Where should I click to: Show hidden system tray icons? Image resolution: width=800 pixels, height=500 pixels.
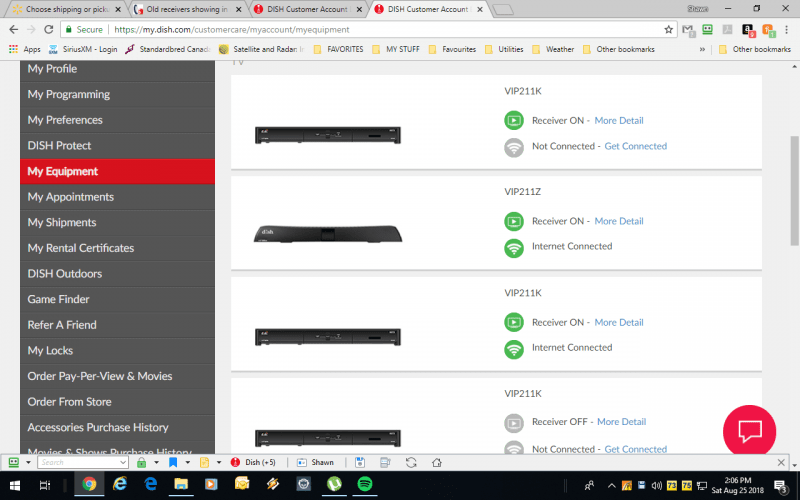(611, 485)
